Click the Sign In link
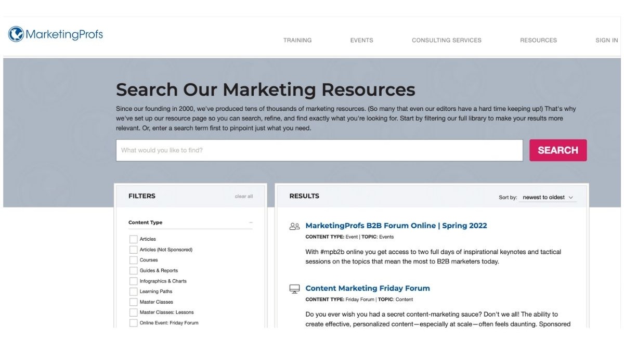This screenshot has width=624, height=364. 607,40
